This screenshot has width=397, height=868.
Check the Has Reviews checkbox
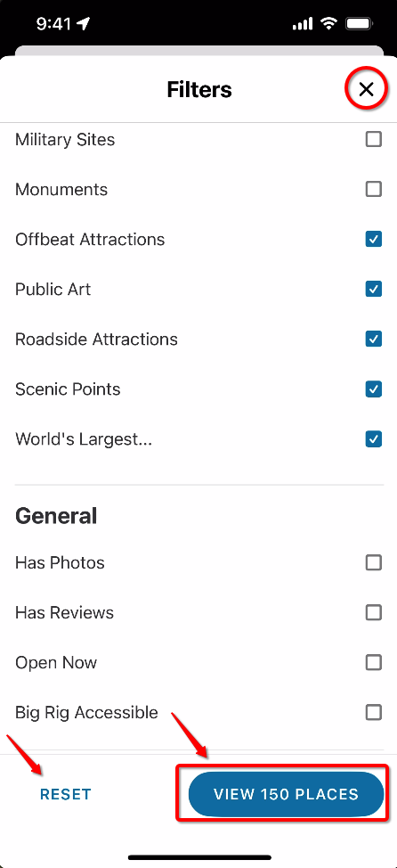374,613
